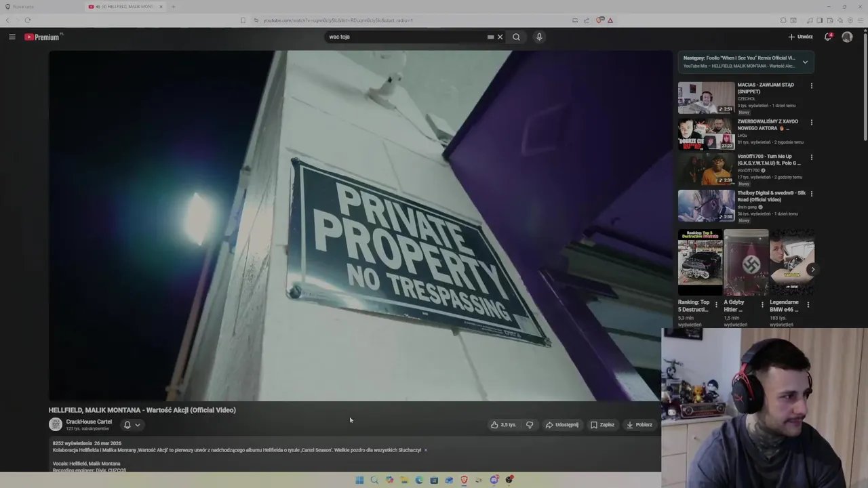Open the Windows Start menu
Screen dimensions: 868x488
(x=359, y=480)
